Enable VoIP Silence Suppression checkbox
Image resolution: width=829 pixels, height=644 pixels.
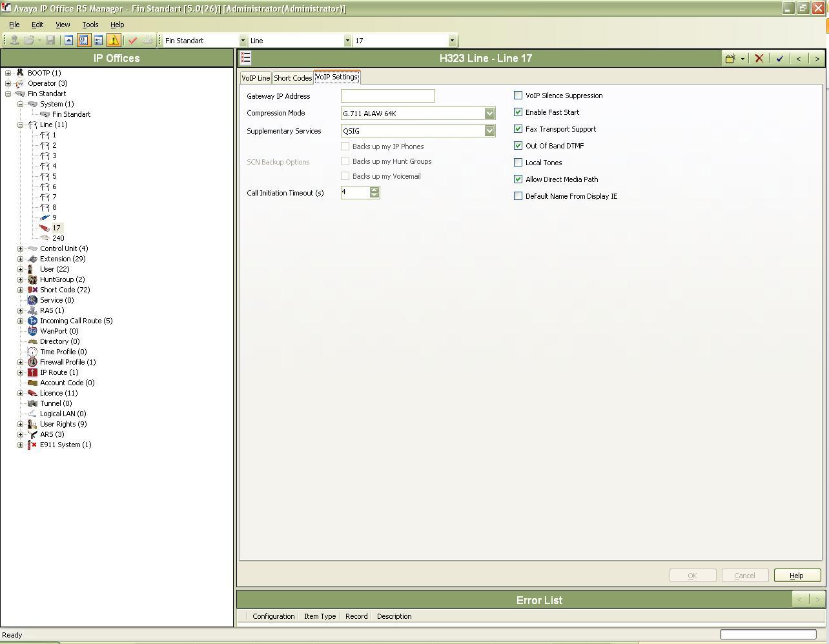click(x=518, y=96)
